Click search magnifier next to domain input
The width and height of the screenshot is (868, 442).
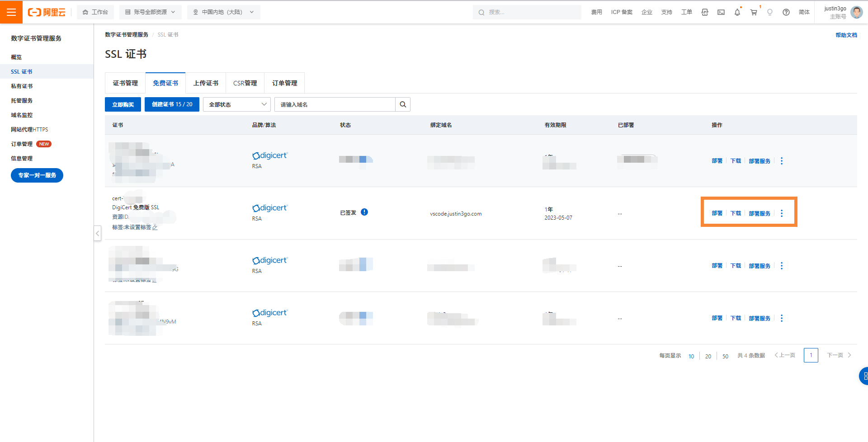pos(402,104)
